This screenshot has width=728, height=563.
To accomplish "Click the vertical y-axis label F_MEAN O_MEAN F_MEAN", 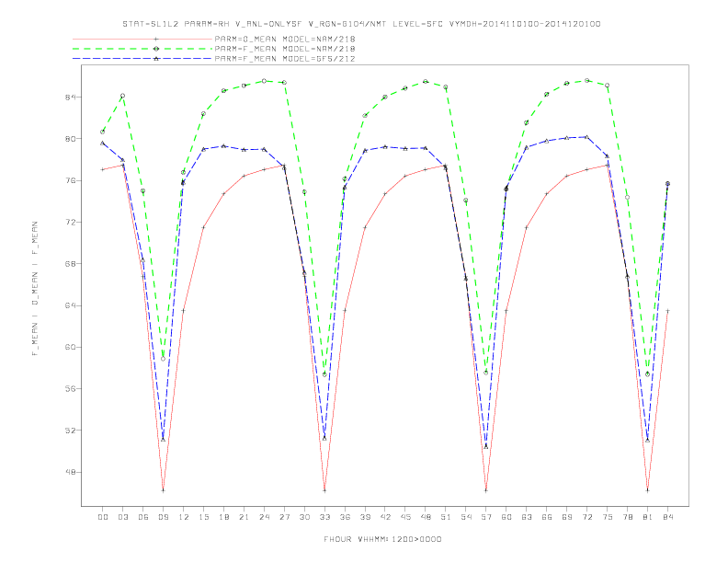I will pyautogui.click(x=35, y=289).
